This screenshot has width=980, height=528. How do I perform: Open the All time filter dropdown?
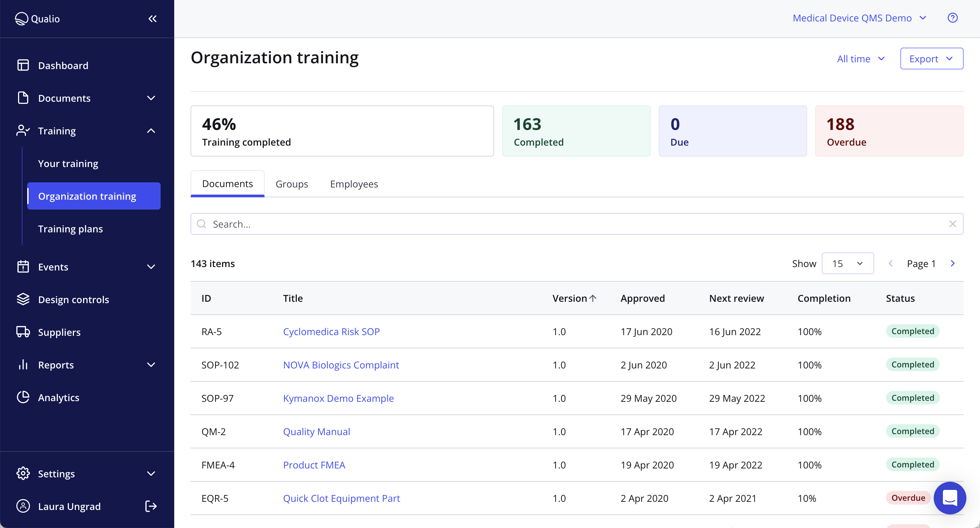point(861,59)
